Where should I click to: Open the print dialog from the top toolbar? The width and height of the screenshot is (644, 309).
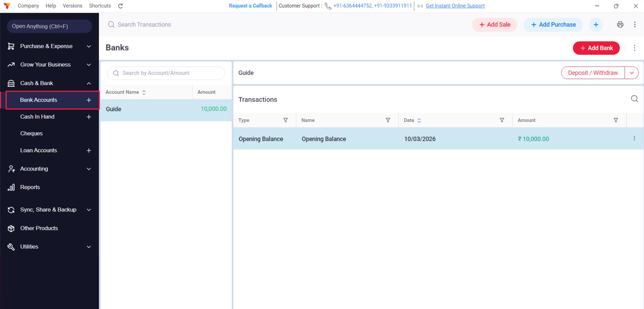620,24
